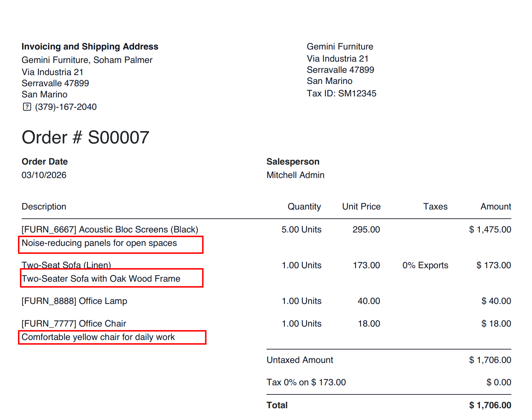Click the bold Total amount
The width and height of the screenshot is (532, 420).
(490, 405)
